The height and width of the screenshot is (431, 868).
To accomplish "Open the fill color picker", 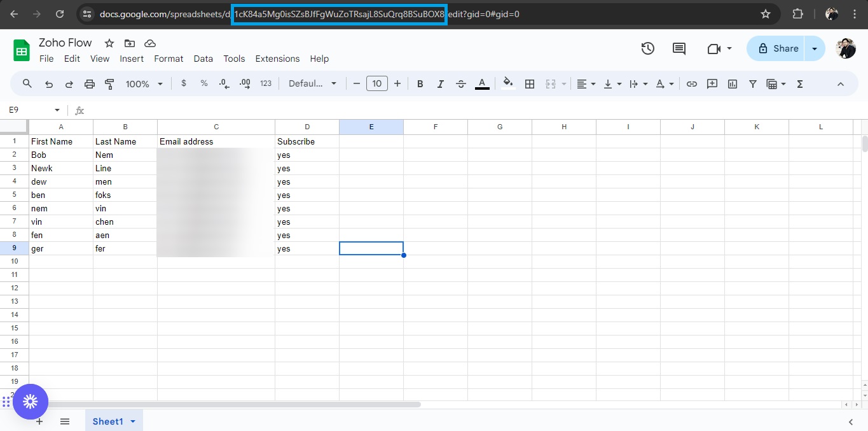I will tap(507, 83).
